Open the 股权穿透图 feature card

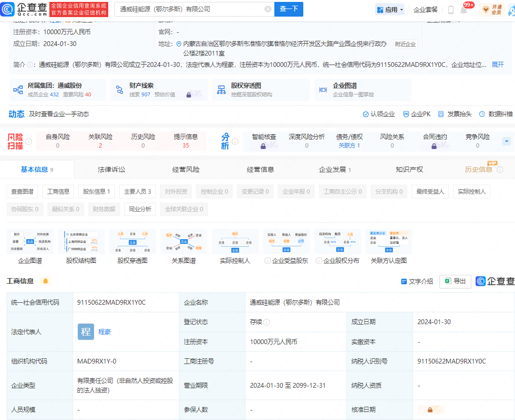click(246, 90)
